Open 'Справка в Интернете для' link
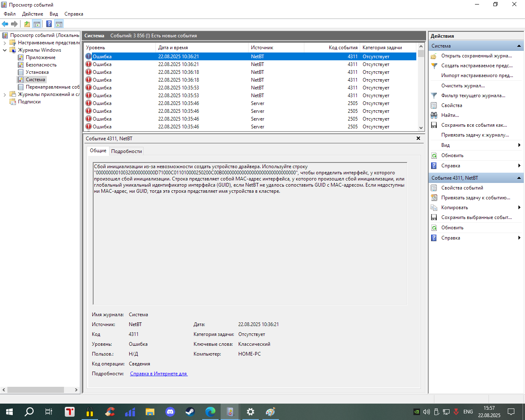This screenshot has height=420, width=525. click(159, 374)
